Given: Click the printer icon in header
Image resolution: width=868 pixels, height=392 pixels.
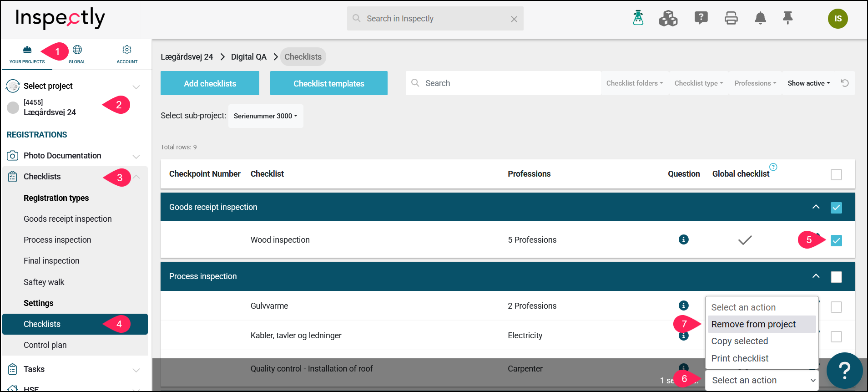Looking at the screenshot, I should pos(731,18).
